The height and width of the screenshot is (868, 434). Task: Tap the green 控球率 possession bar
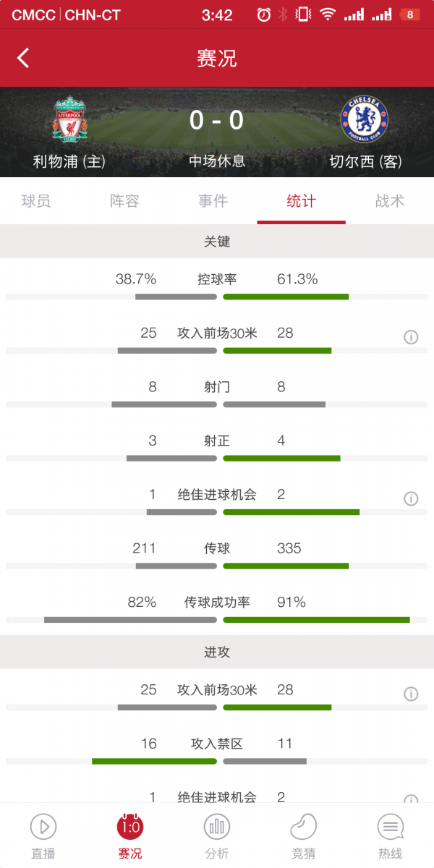click(286, 297)
